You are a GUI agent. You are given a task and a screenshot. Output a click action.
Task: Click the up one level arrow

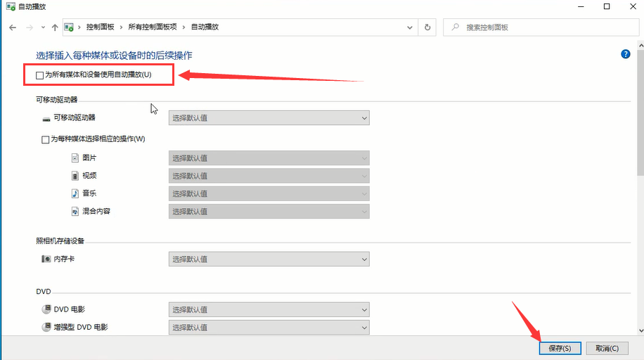coord(55,27)
